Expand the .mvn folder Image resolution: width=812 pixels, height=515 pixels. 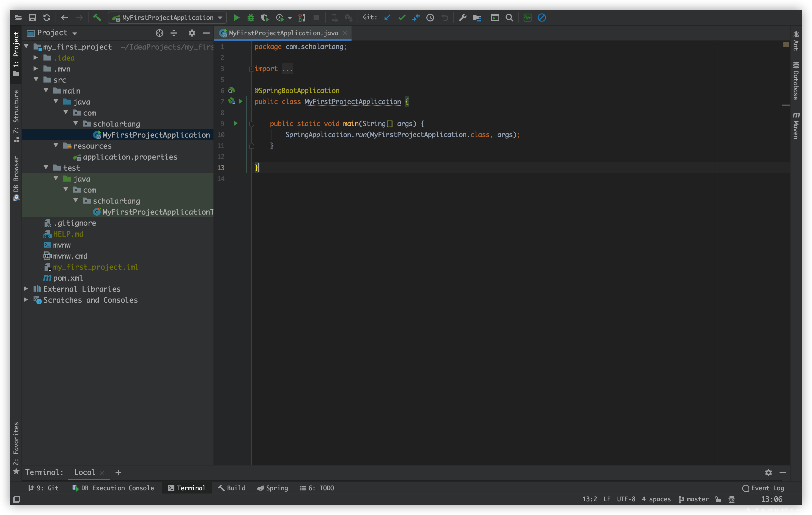pos(35,69)
